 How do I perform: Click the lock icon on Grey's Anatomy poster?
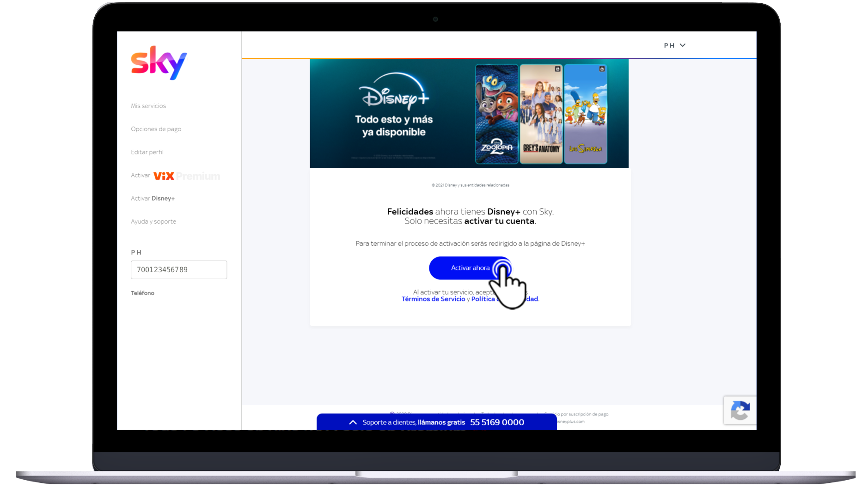557,69
